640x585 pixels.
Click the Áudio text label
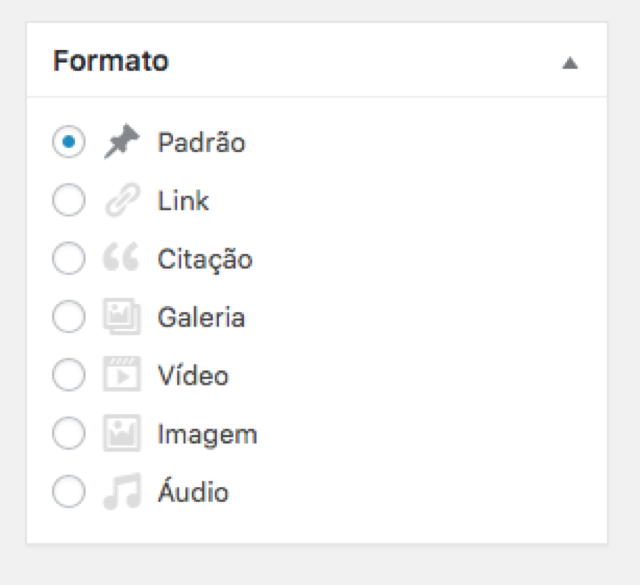pyautogui.click(x=193, y=493)
